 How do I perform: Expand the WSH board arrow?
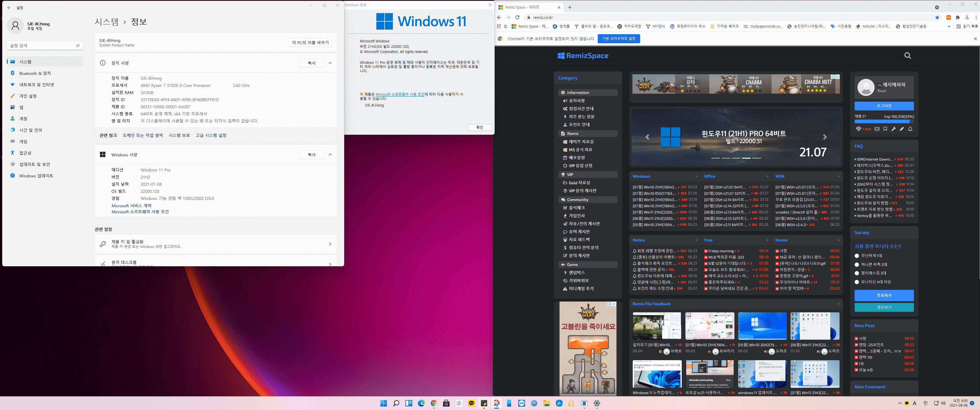pyautogui.click(x=838, y=177)
